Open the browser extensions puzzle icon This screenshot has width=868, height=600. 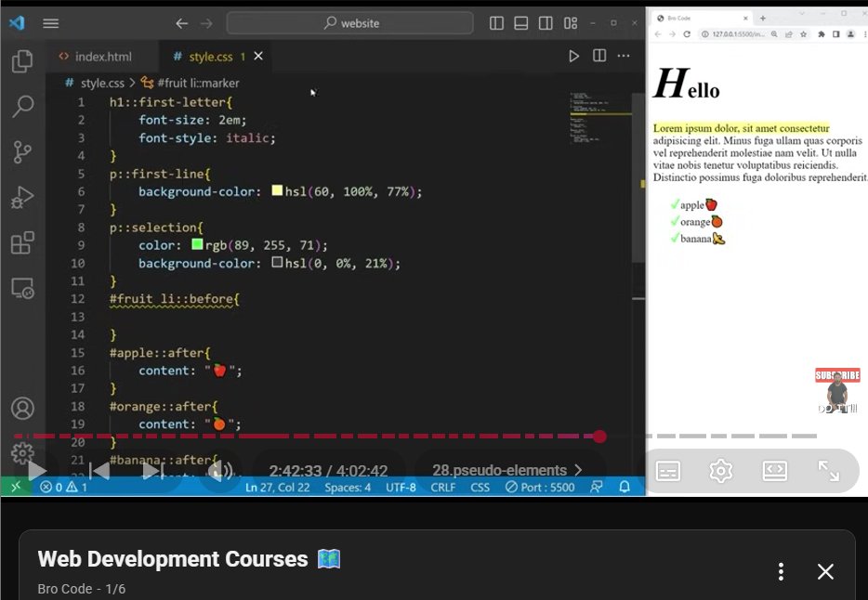(822, 34)
